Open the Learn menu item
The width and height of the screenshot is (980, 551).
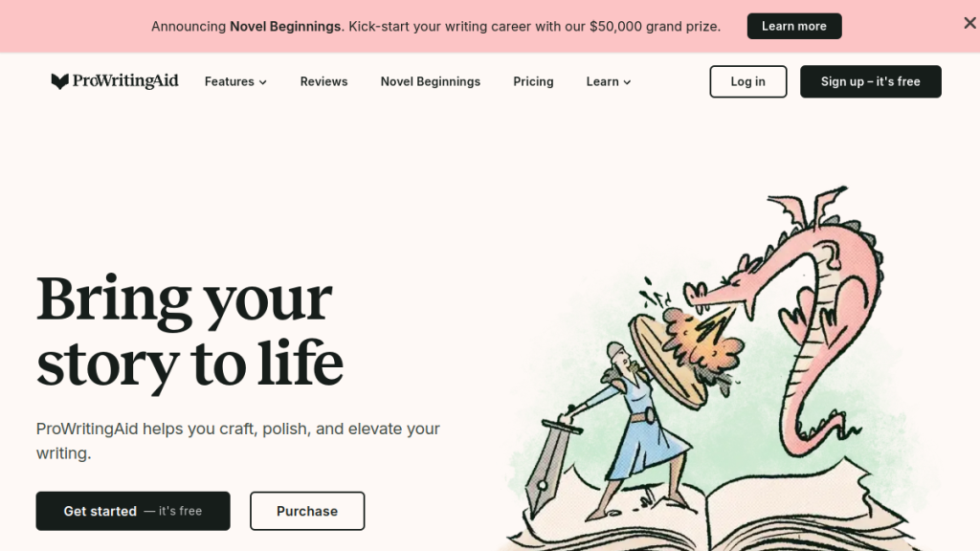609,82
